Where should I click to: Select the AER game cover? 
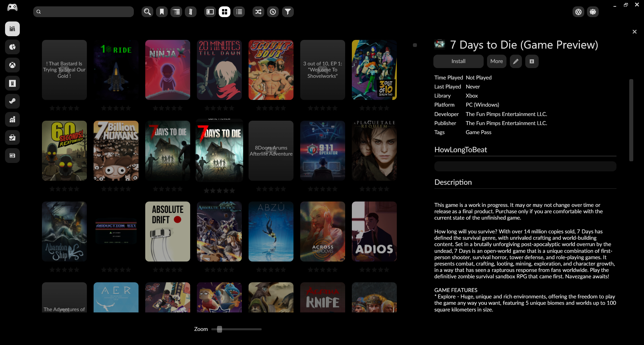116,297
